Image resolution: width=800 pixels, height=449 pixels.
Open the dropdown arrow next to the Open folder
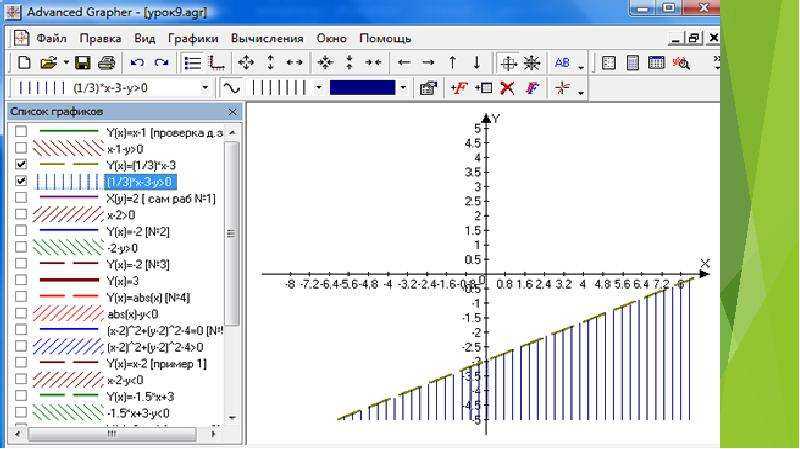[66, 63]
